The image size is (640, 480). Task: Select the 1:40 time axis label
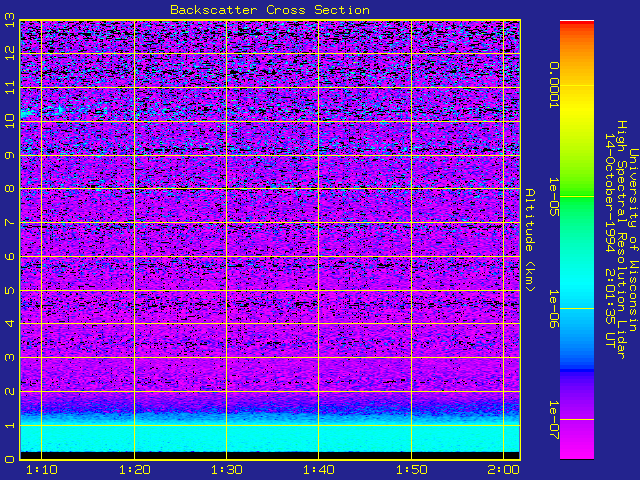pos(319,470)
